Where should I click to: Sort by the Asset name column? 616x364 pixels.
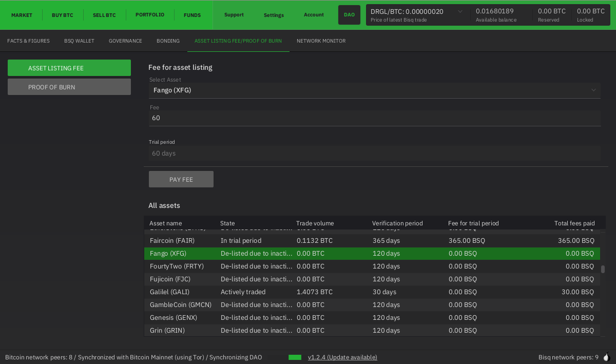coord(166,223)
